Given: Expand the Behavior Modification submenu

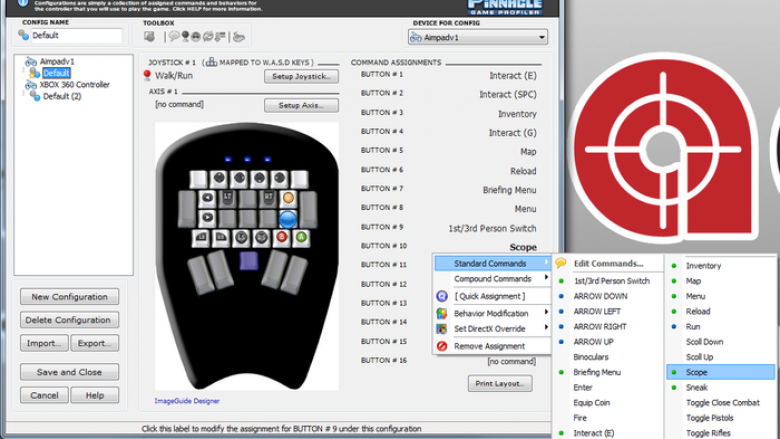Looking at the screenshot, I should 492,313.
